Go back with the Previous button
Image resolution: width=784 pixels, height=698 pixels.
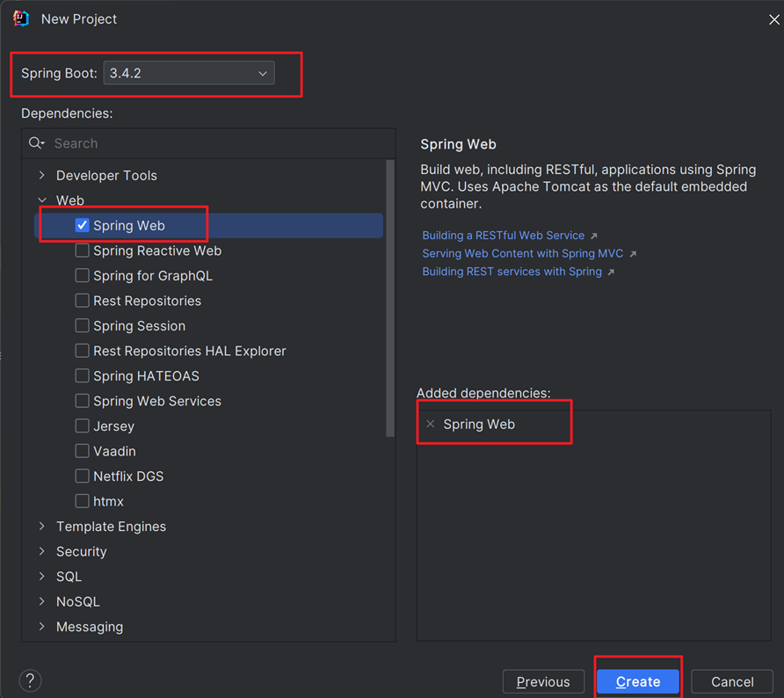(x=543, y=681)
